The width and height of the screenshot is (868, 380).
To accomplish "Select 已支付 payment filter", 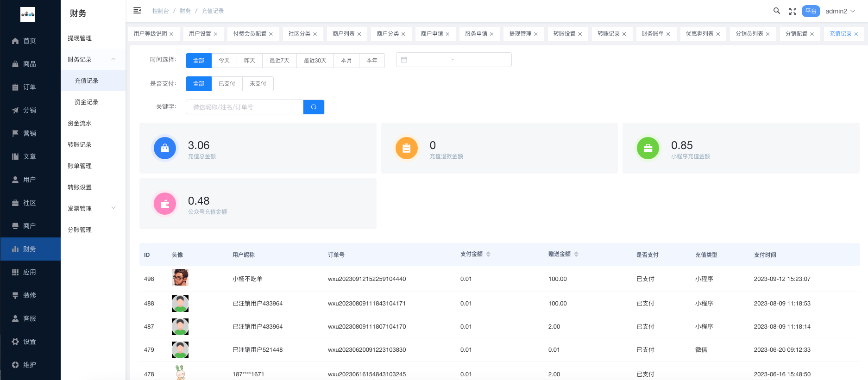I will (227, 84).
